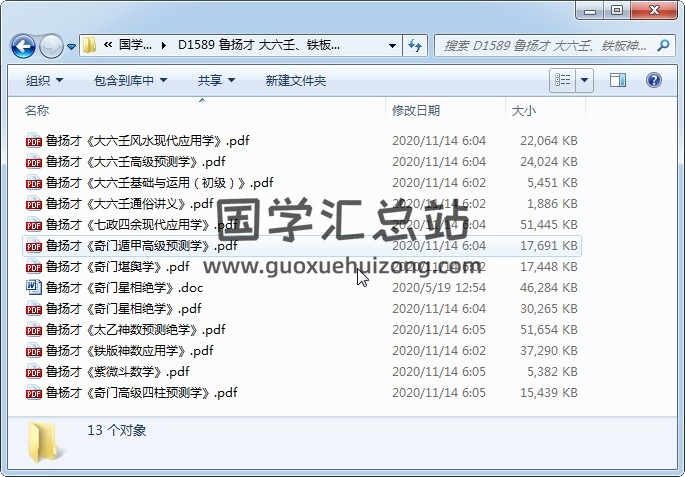Click the Back navigation arrow

click(23, 45)
